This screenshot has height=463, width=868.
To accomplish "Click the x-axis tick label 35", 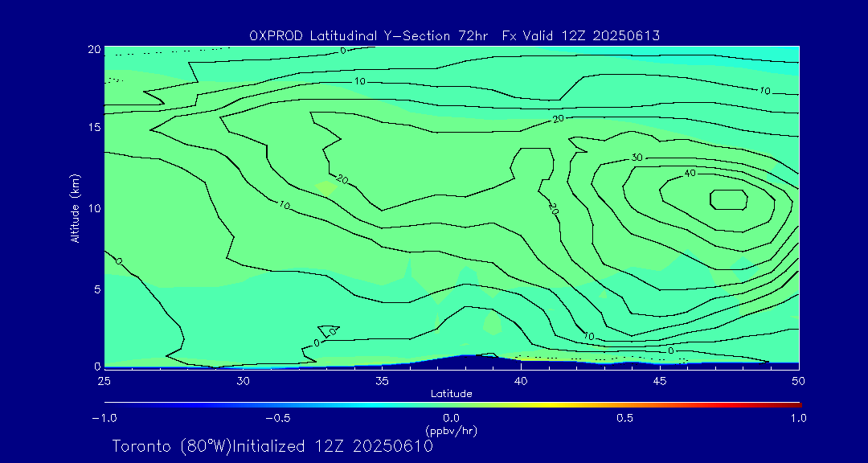I will point(382,380).
